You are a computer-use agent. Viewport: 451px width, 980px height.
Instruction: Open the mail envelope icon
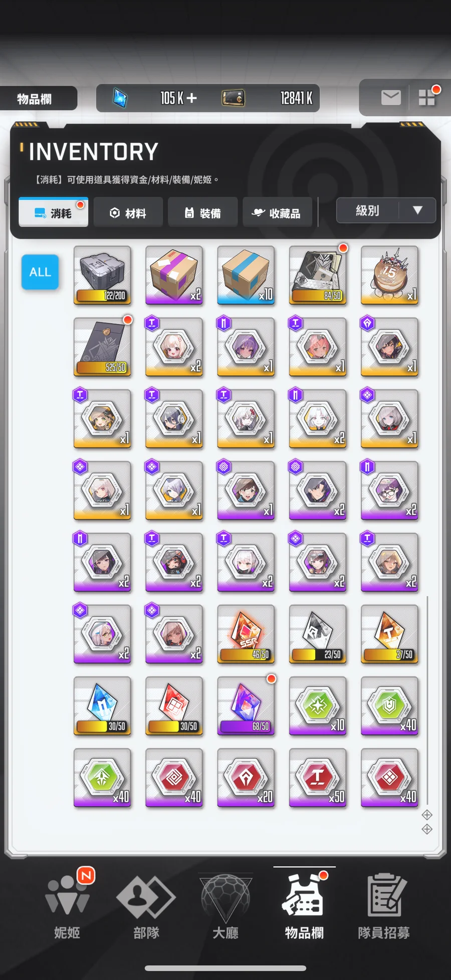pos(391,98)
